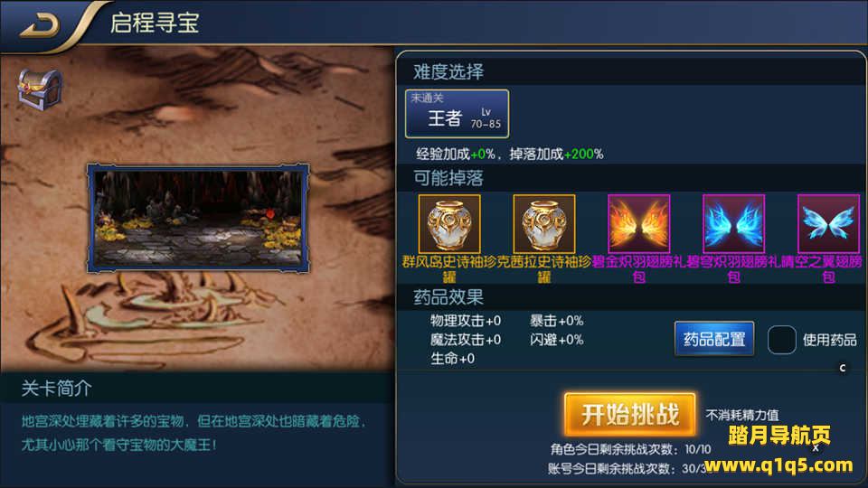Click the 启程寻宝 title
The height and width of the screenshot is (488, 868).
tap(155, 23)
